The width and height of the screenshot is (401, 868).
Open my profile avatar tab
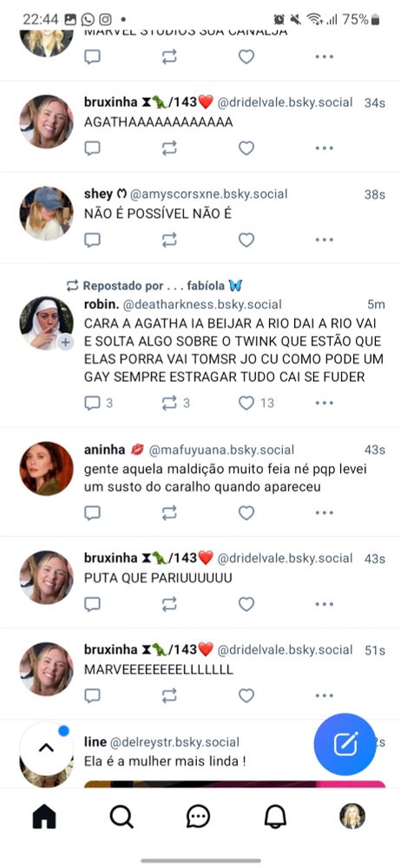coord(352,816)
